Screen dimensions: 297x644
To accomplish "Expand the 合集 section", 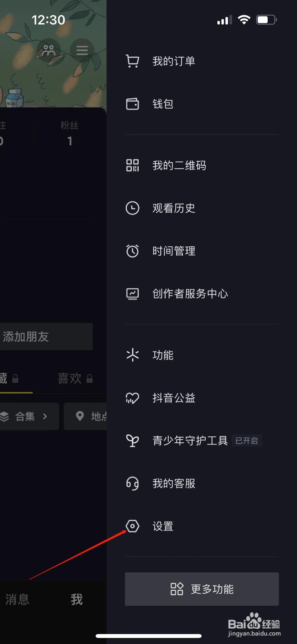I will coord(24,416).
